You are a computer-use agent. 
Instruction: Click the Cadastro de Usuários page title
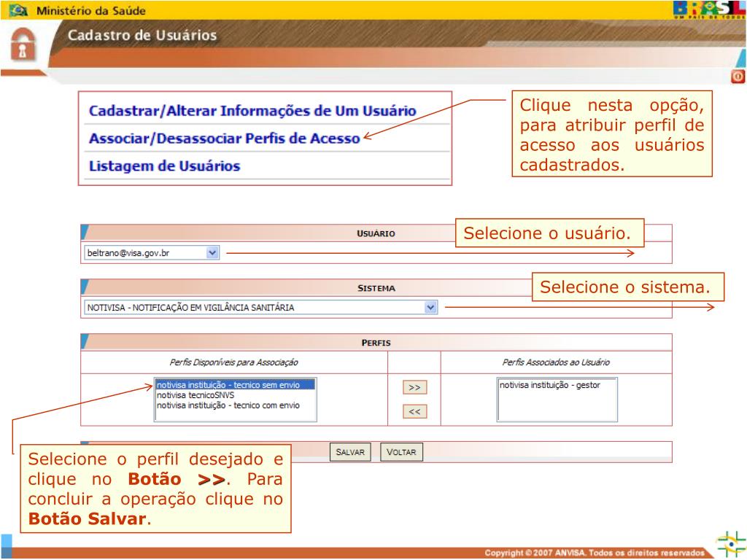142,35
